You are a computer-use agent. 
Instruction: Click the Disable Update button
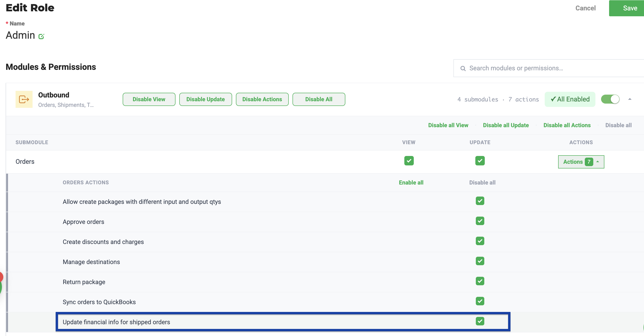[x=205, y=99]
